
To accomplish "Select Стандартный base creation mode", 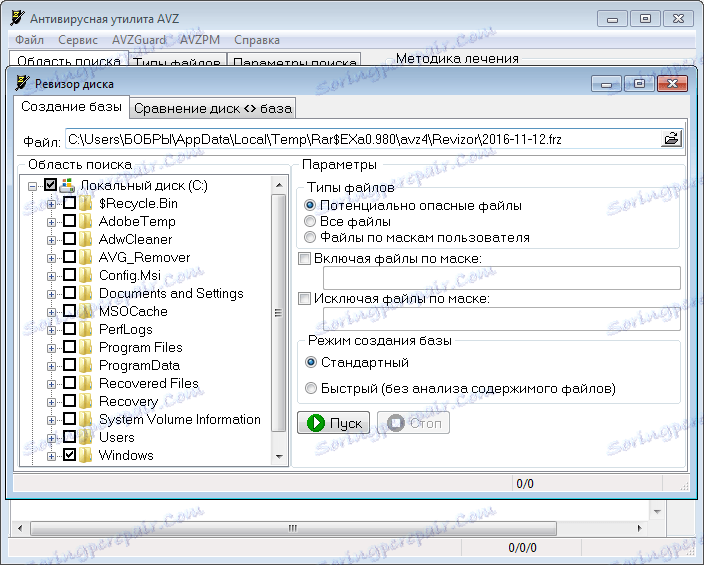I will (311, 362).
